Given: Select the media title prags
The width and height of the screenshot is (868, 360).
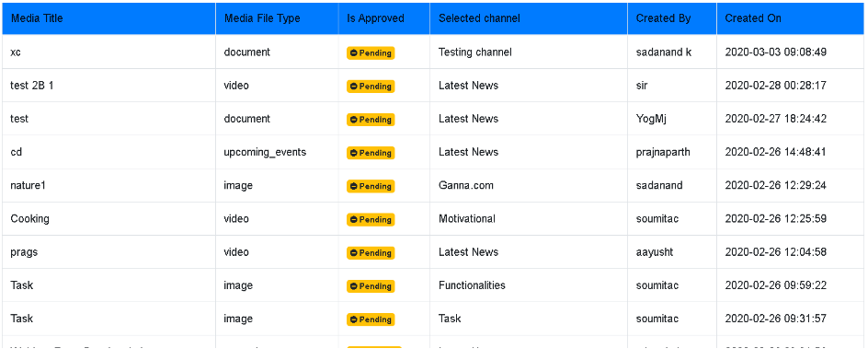Looking at the screenshot, I should pyautogui.click(x=24, y=252).
